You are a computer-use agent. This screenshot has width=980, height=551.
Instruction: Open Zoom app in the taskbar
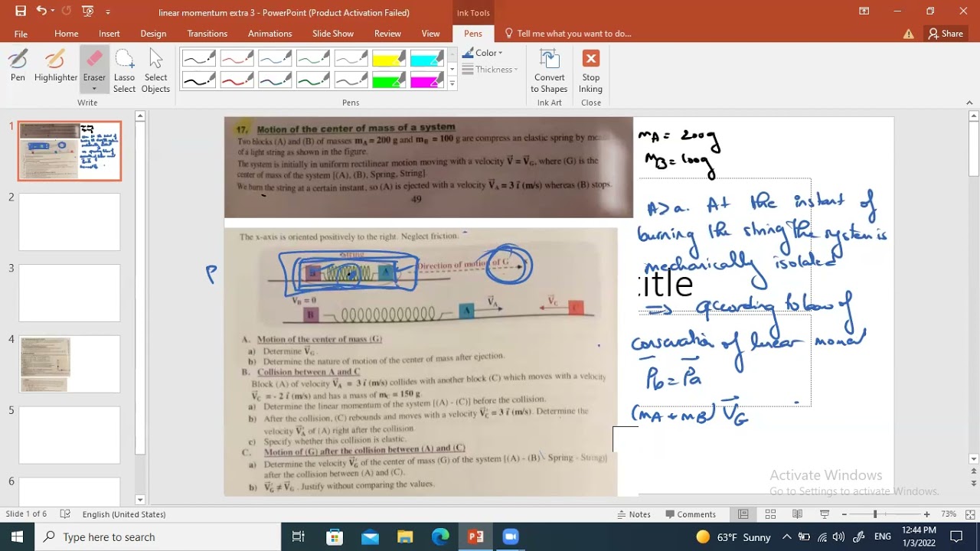511,537
